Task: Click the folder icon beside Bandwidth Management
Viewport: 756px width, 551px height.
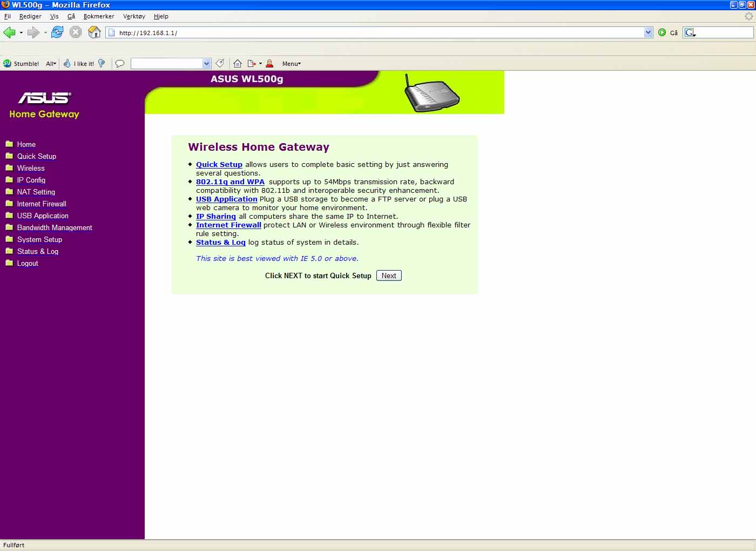Action: (x=9, y=227)
